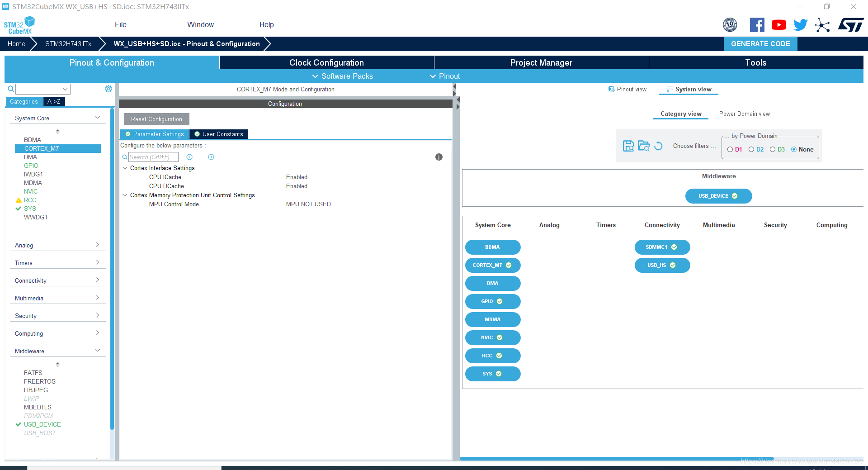Screen dimensions: 868x470
Task: Click the left panel vertical scrollbar
Action: (x=112, y=269)
